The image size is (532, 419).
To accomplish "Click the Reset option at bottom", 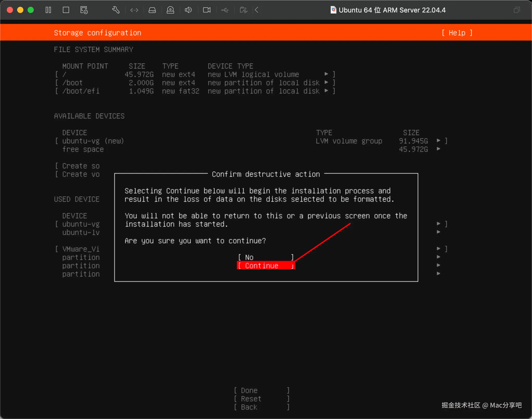I will (x=261, y=399).
